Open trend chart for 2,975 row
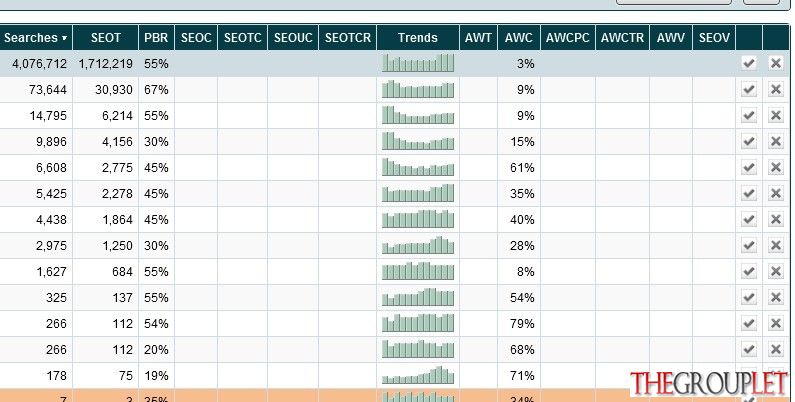This screenshot has height=402, width=795. click(x=418, y=245)
